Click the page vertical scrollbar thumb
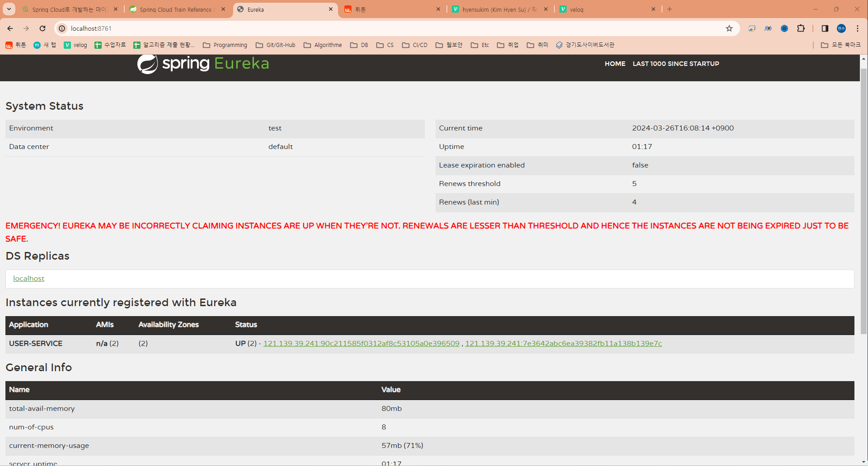The image size is (868, 466). [x=863, y=201]
